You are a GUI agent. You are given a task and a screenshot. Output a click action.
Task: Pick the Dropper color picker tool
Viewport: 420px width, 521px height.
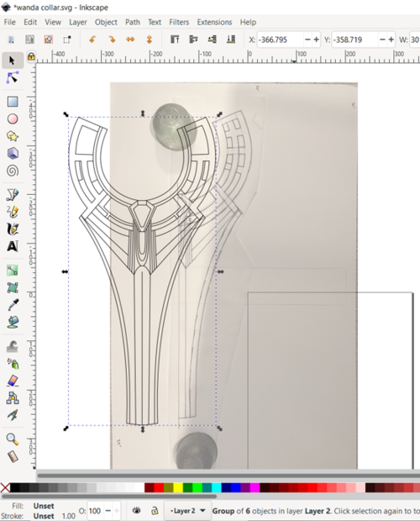[13, 305]
